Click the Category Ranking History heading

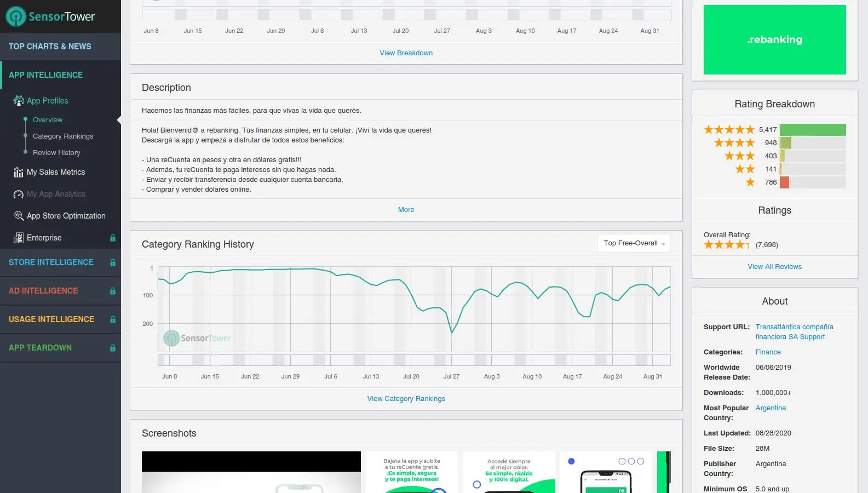click(x=198, y=244)
